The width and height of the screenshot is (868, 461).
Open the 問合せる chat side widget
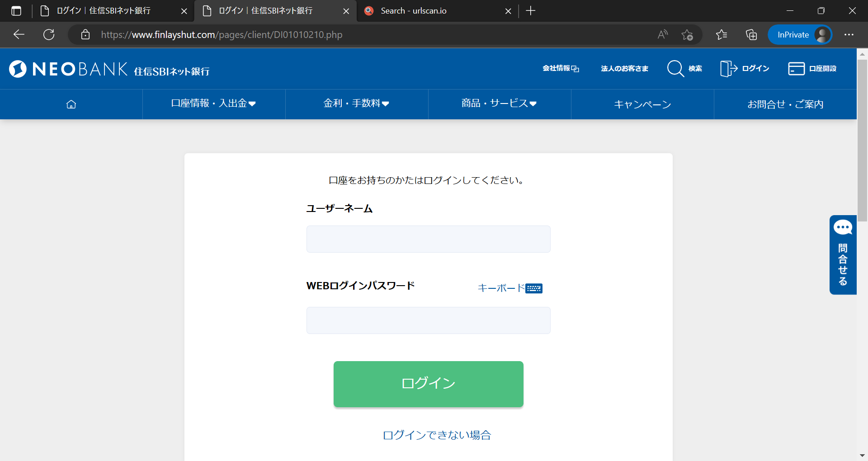pyautogui.click(x=843, y=255)
